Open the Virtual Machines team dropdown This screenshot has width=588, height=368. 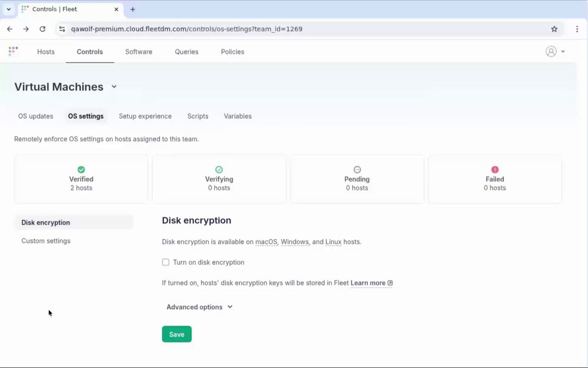pos(114,86)
